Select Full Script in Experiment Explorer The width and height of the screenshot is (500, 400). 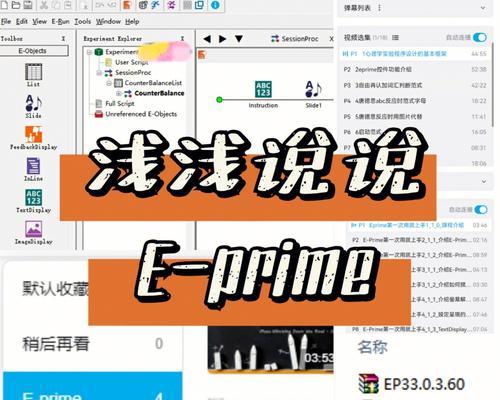point(115,104)
